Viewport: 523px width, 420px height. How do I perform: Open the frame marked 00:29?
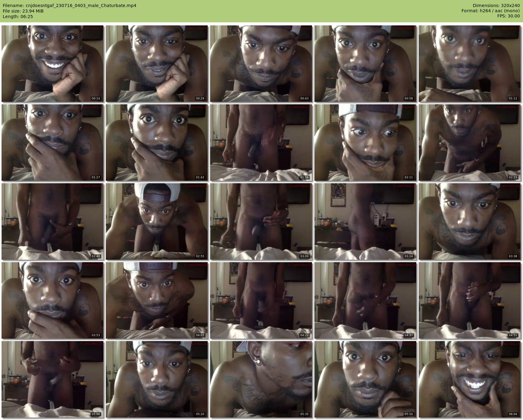coord(157,64)
